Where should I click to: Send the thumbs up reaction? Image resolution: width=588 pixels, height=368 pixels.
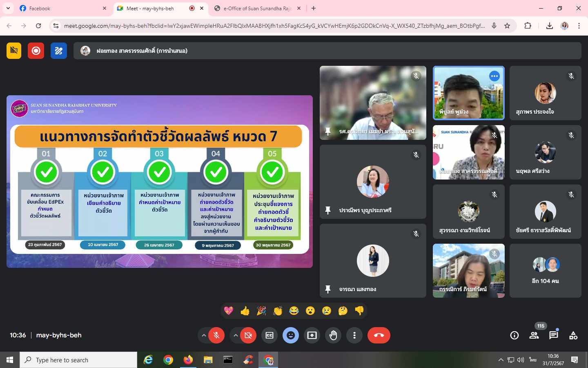[245, 311]
